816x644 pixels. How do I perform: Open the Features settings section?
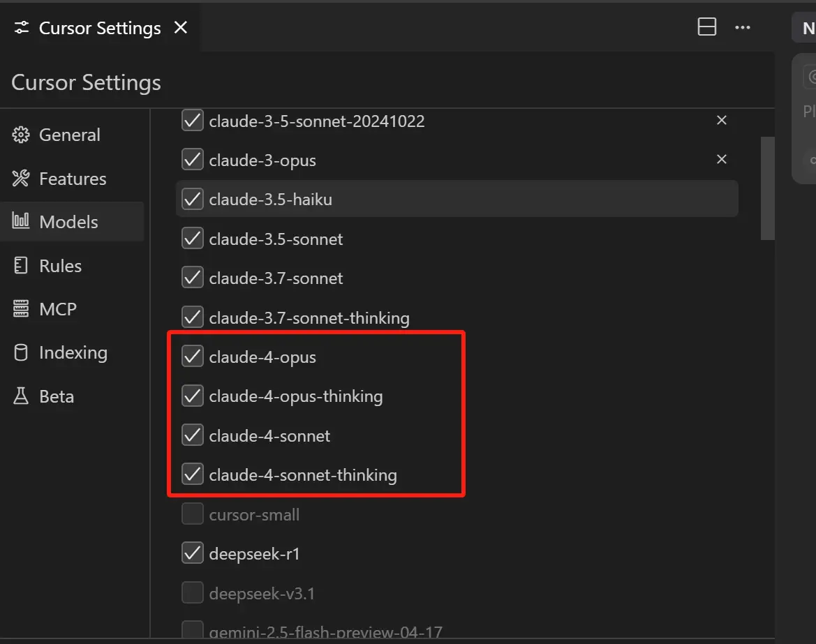73,179
